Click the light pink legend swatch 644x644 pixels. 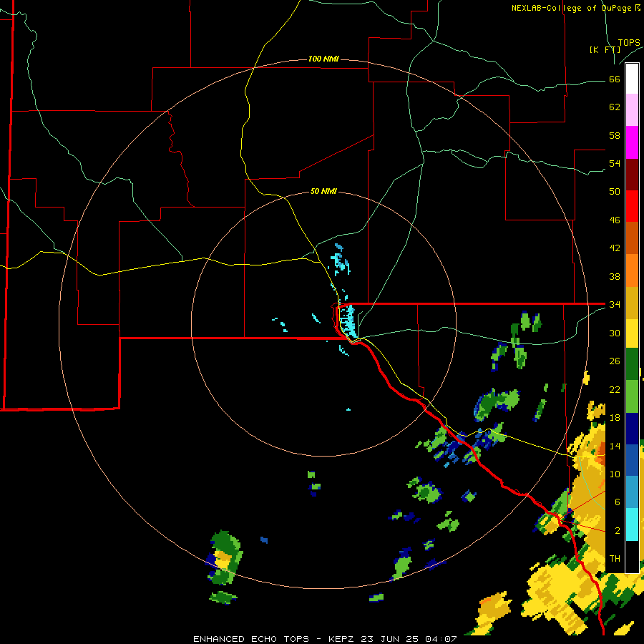pyautogui.click(x=632, y=110)
